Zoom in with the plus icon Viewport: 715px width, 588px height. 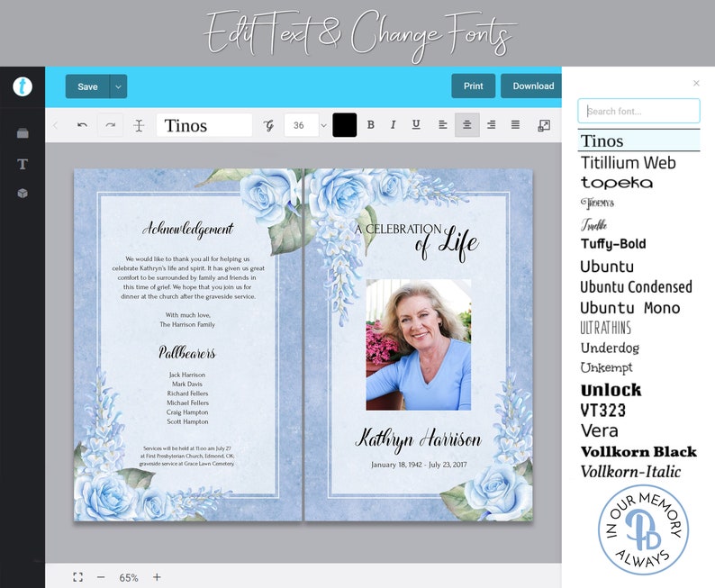pyautogui.click(x=157, y=577)
